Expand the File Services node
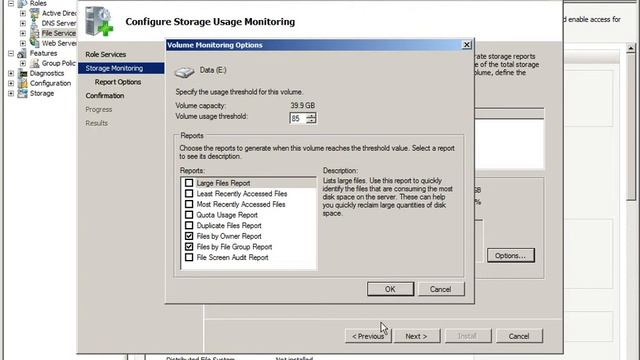This screenshot has height=360, width=640. [x=23, y=33]
